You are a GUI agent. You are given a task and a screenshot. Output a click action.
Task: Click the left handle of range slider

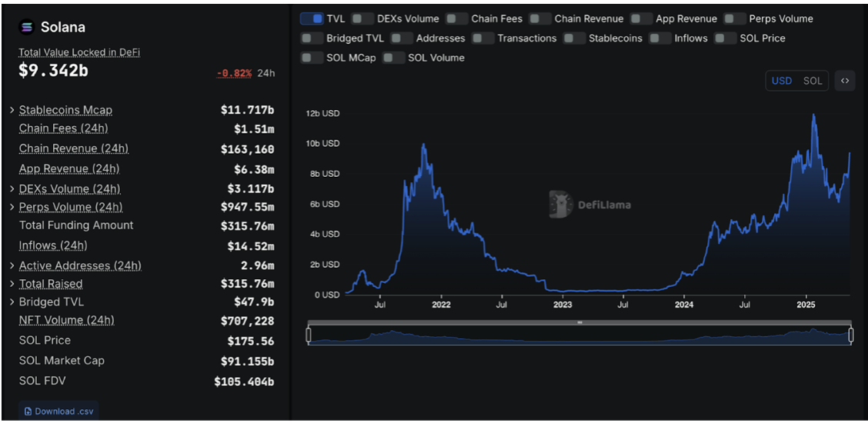(309, 335)
